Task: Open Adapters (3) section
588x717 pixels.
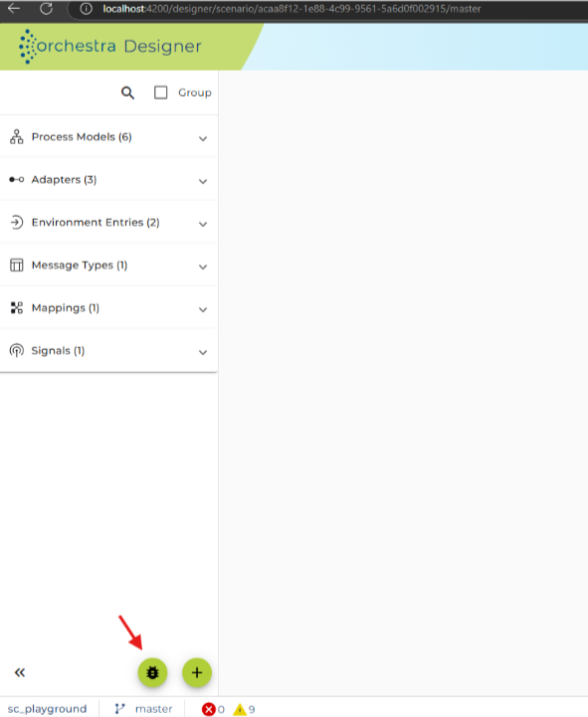Action: click(108, 180)
